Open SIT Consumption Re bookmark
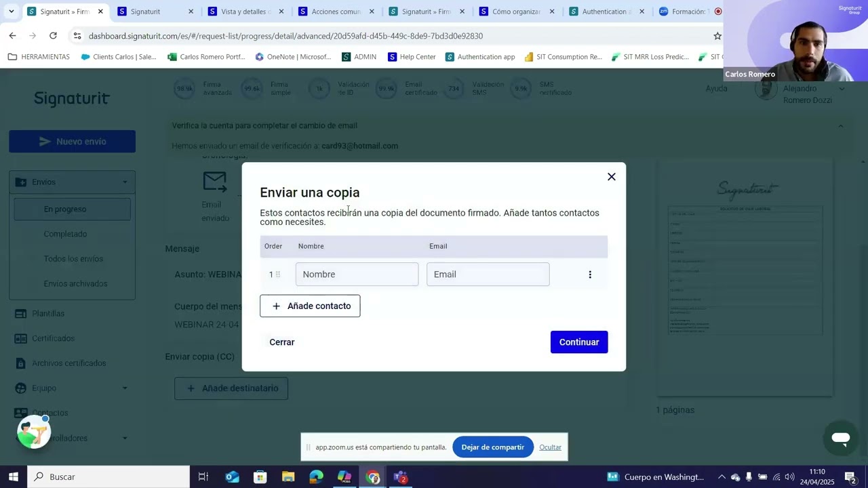 [563, 57]
